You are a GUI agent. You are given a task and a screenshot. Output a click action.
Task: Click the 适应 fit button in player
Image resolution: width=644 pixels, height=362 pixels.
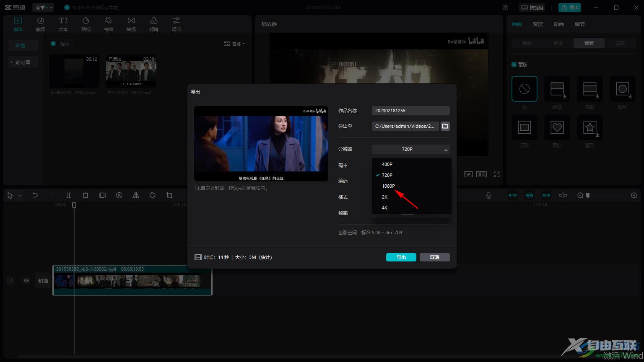pyautogui.click(x=481, y=174)
